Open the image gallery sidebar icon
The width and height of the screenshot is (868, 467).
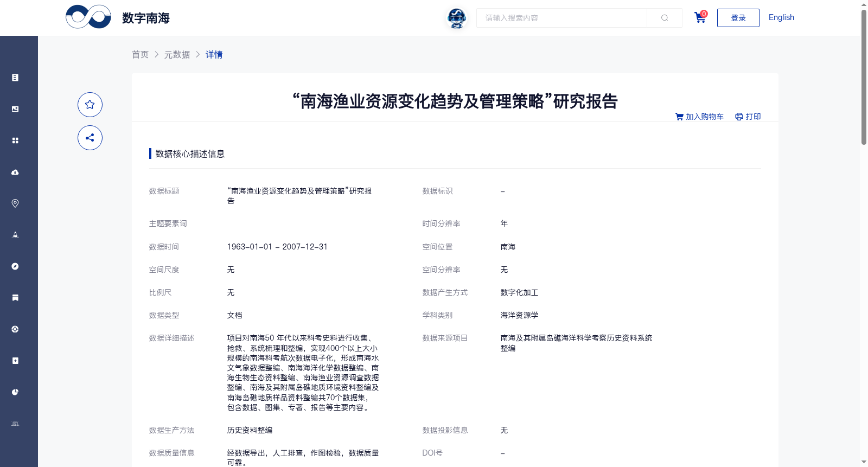15,109
